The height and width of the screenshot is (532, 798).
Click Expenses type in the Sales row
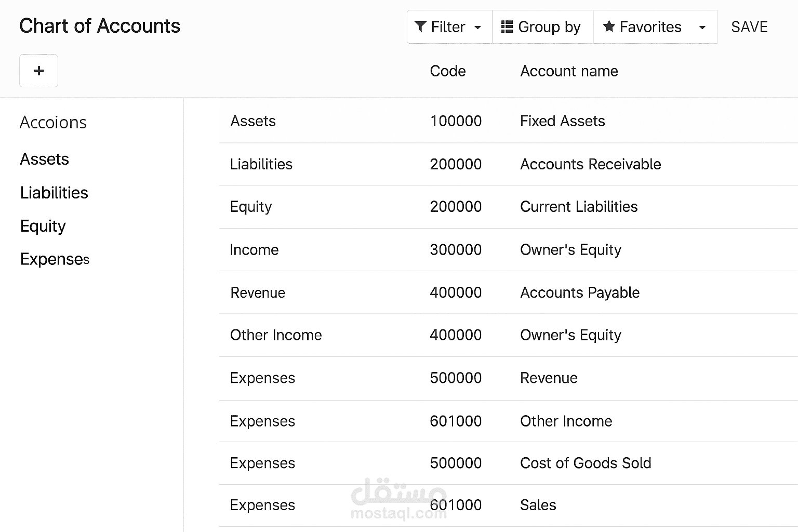click(262, 506)
